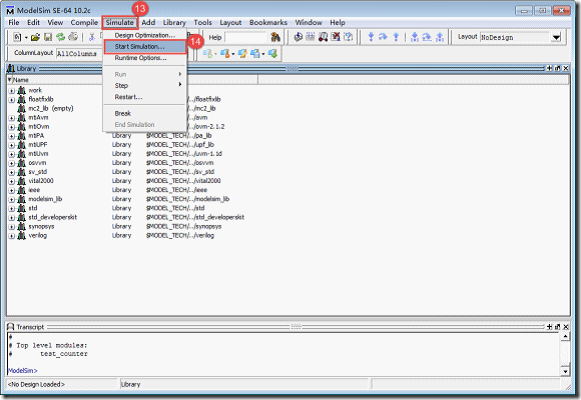The height and width of the screenshot is (400, 581).
Task: Undock the Library panel
Action: click(x=558, y=68)
